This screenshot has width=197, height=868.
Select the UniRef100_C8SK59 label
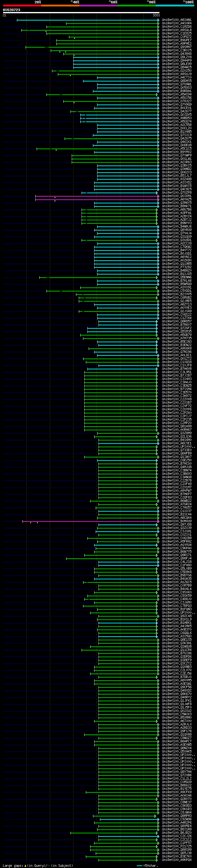[176, 596]
